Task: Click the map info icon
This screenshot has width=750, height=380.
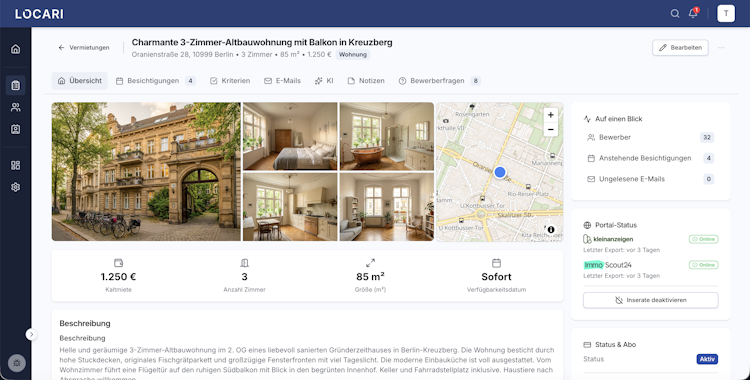Action: [551, 230]
